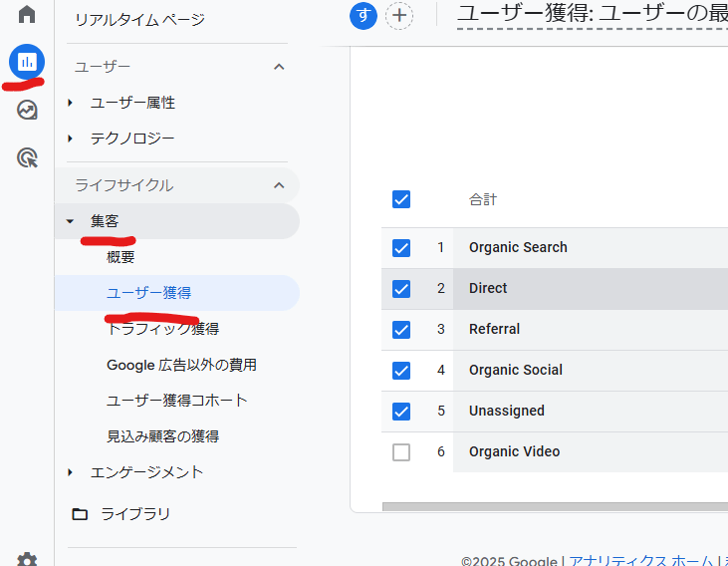Screen dimensions: 728x566
Task: Open the Advertising target icon
Action: click(x=27, y=157)
